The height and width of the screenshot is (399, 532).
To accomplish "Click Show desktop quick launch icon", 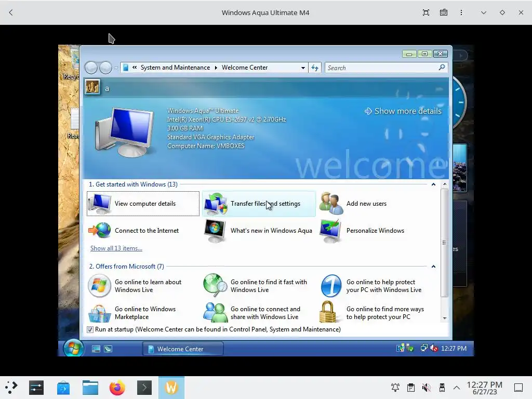I will click(96, 349).
